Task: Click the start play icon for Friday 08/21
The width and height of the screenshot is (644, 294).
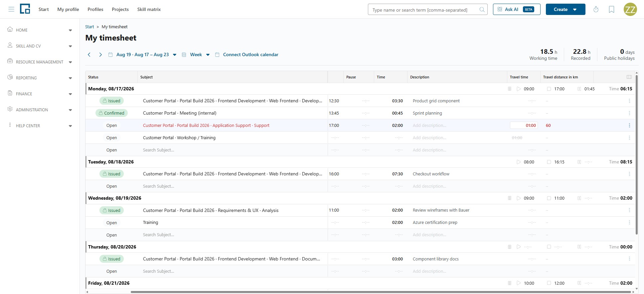Action: [518, 283]
